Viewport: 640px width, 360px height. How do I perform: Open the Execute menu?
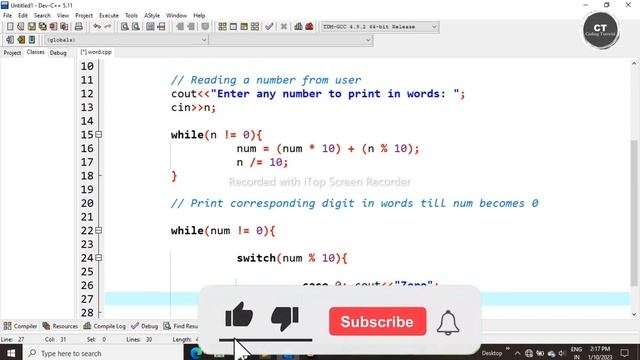(x=109, y=16)
